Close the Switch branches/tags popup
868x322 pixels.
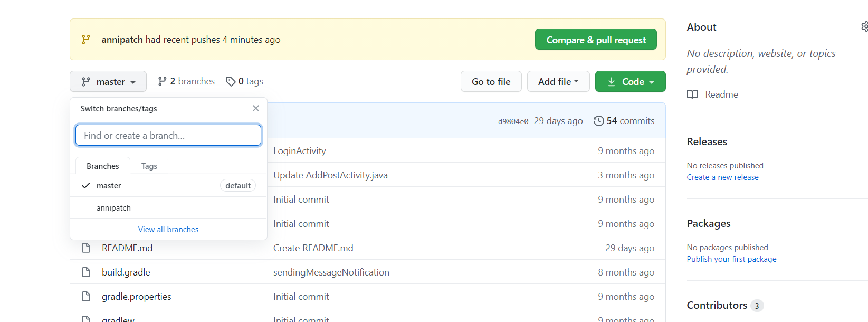pyautogui.click(x=256, y=108)
